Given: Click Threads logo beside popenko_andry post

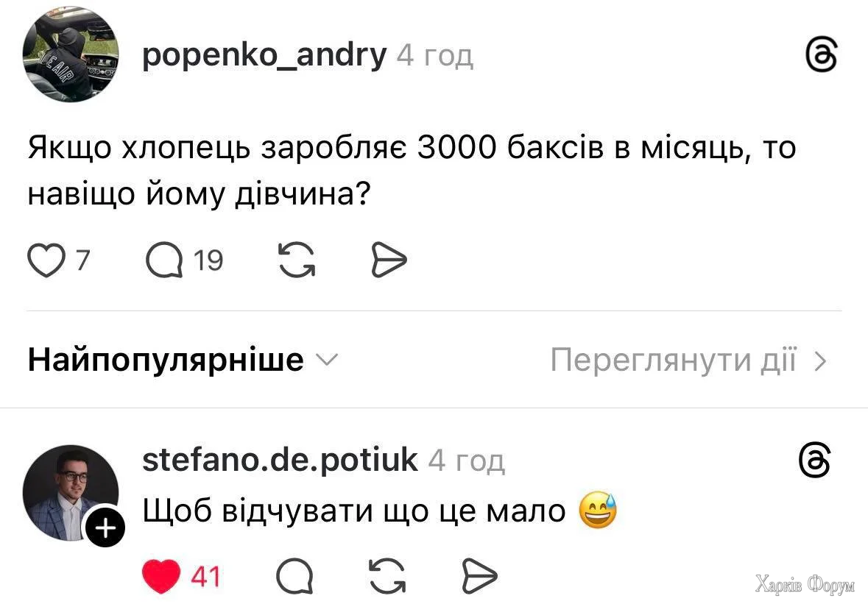Looking at the screenshot, I should click(x=821, y=57).
